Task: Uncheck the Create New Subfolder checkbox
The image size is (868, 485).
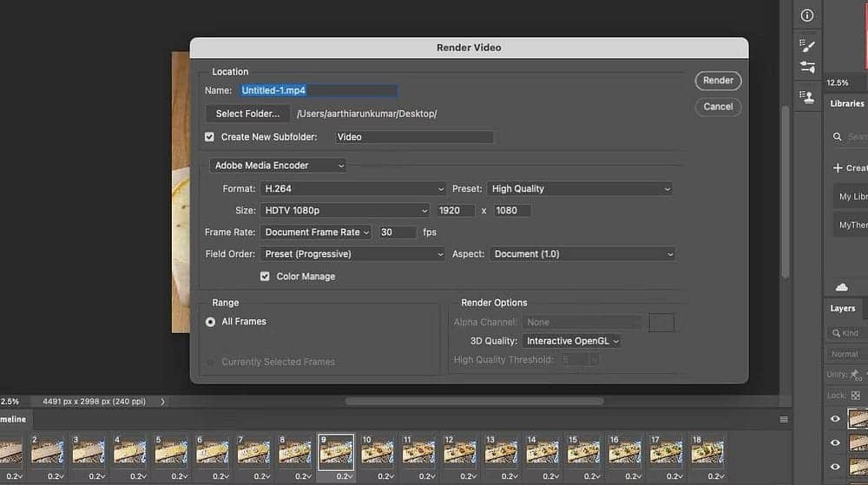Action: pos(209,137)
